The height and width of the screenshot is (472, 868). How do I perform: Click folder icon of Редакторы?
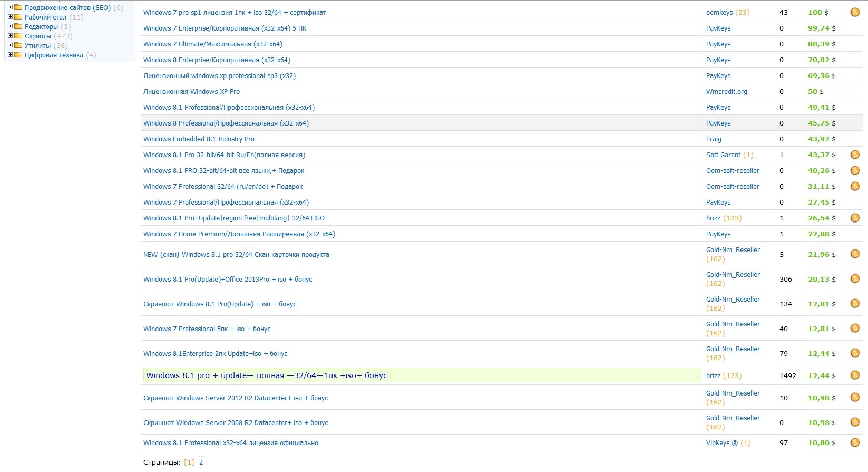(x=18, y=26)
